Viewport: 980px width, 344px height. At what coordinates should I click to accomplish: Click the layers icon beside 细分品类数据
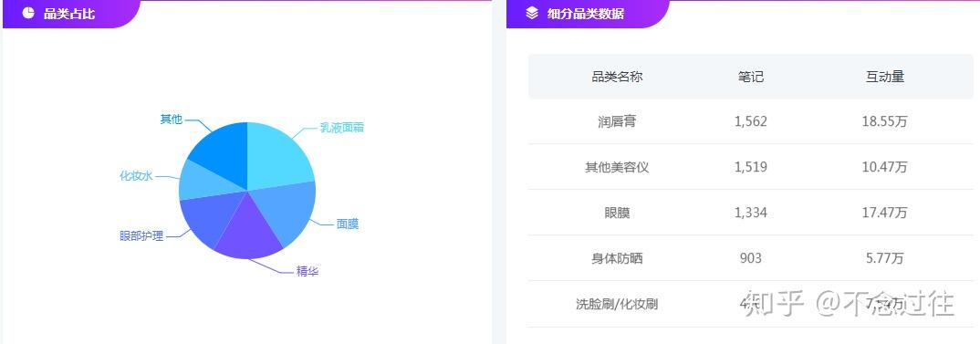point(532,13)
